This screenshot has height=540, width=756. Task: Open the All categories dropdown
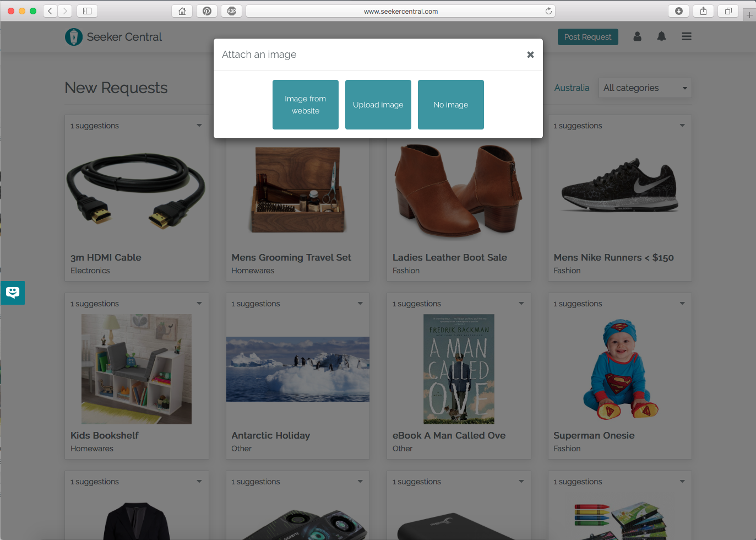645,88
